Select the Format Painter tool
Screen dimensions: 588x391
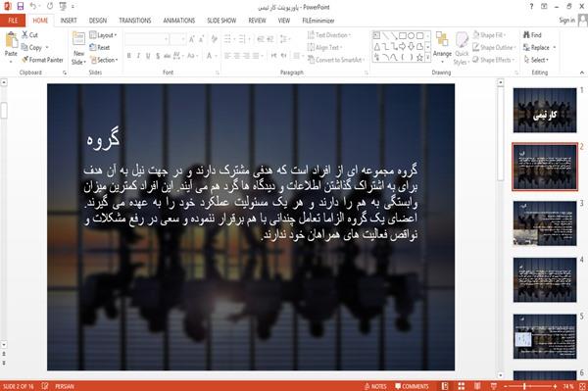pos(42,60)
